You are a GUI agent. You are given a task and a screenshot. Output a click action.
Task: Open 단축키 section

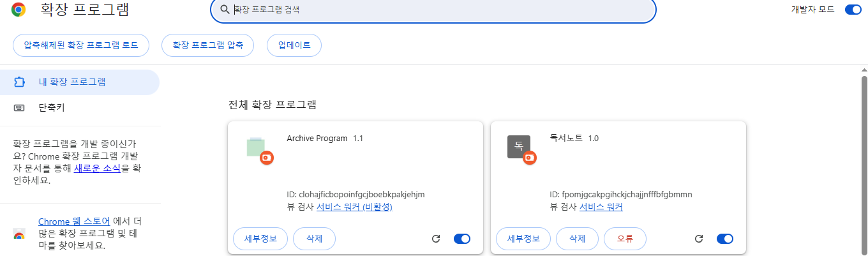click(80, 108)
